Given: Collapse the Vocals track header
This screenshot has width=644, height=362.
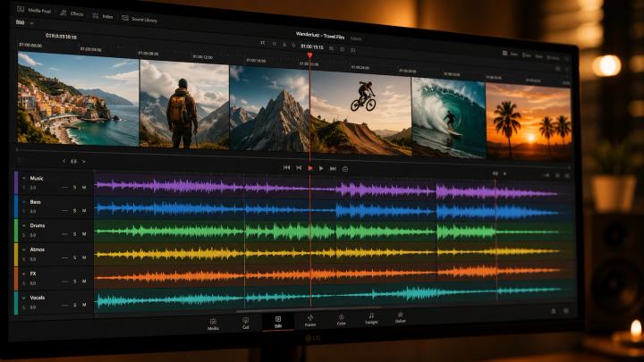Looking at the screenshot, I should click(x=24, y=298).
